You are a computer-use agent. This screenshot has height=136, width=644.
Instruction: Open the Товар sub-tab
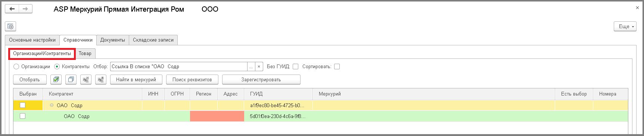pyautogui.click(x=85, y=54)
